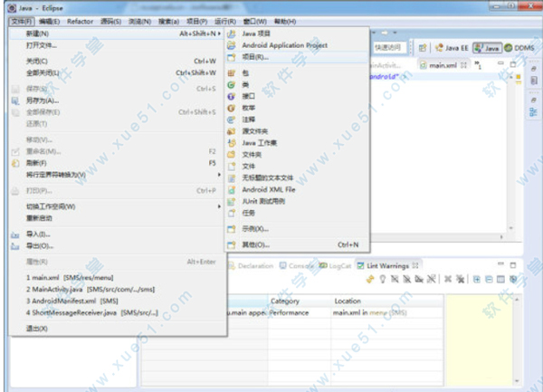The height and width of the screenshot is (392, 543).
Task: Choose Android Application Project entry
Action: (285, 45)
